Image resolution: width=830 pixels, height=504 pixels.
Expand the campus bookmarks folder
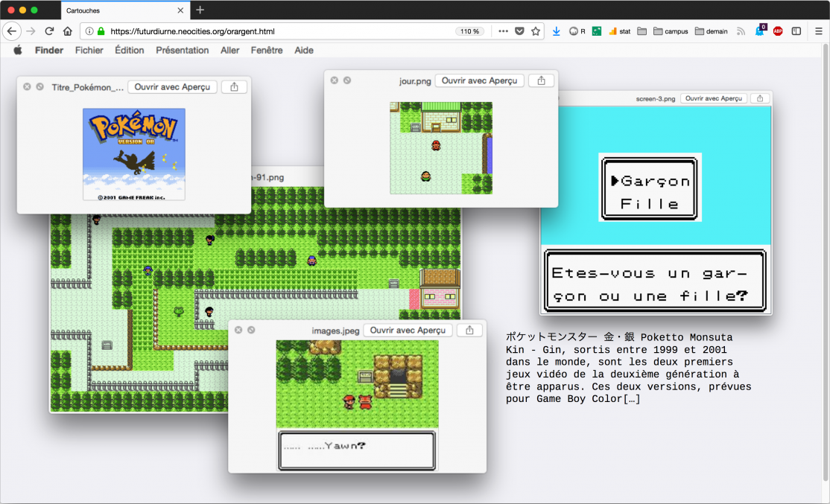click(x=671, y=31)
